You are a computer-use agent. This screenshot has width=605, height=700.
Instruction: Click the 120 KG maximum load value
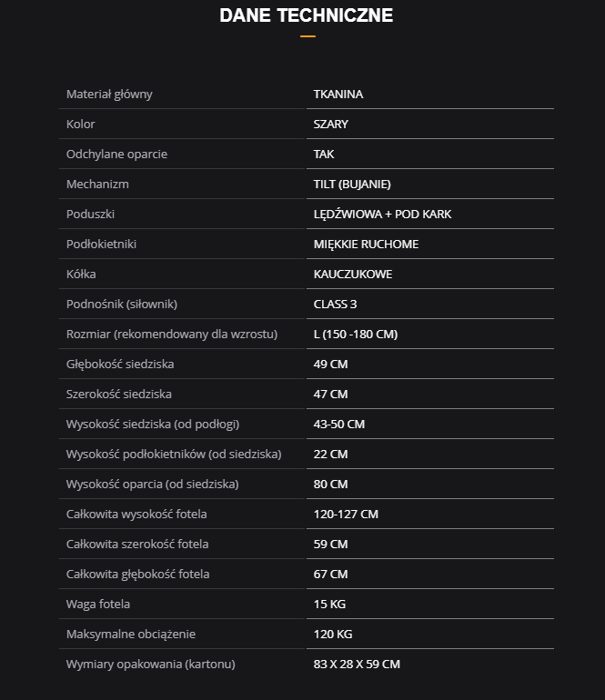click(x=333, y=635)
